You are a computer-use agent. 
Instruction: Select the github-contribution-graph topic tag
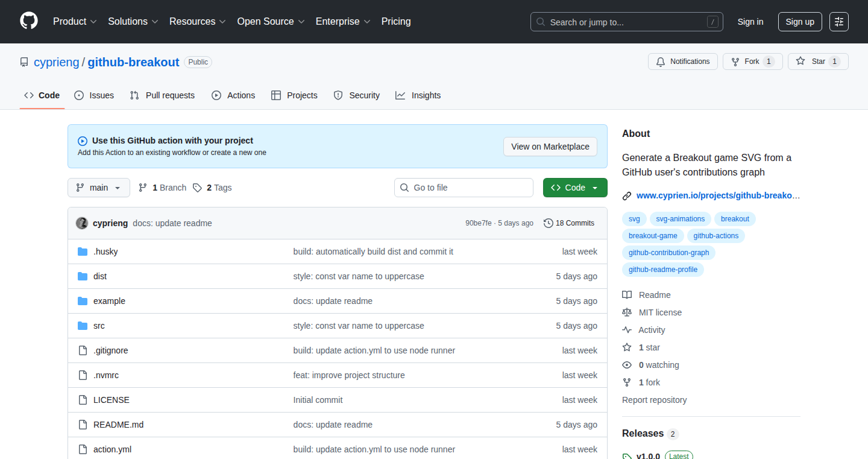point(669,253)
